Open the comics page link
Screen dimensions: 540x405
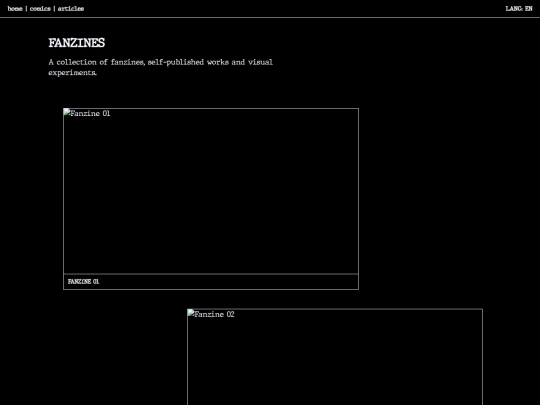click(40, 9)
